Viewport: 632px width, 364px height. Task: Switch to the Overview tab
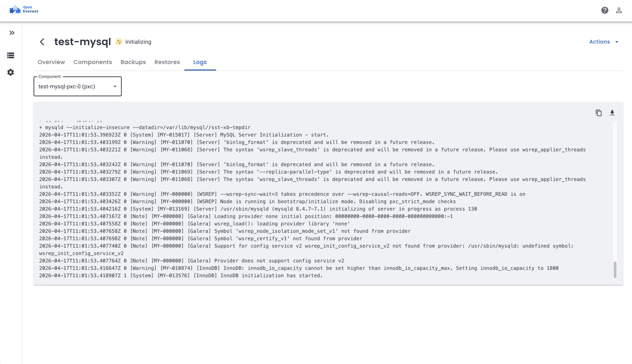pos(51,62)
